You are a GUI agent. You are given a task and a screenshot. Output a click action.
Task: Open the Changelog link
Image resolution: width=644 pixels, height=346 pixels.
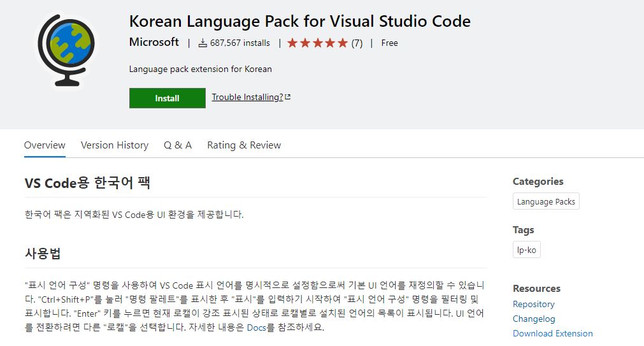(x=534, y=319)
